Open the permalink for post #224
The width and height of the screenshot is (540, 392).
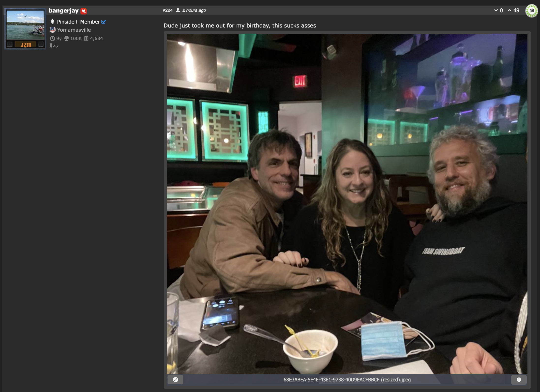coord(167,10)
